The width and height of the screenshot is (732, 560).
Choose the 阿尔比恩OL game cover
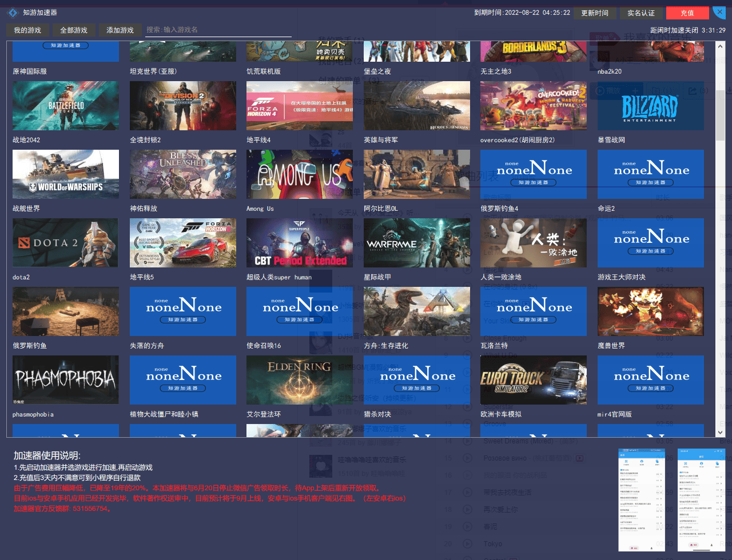click(x=417, y=174)
